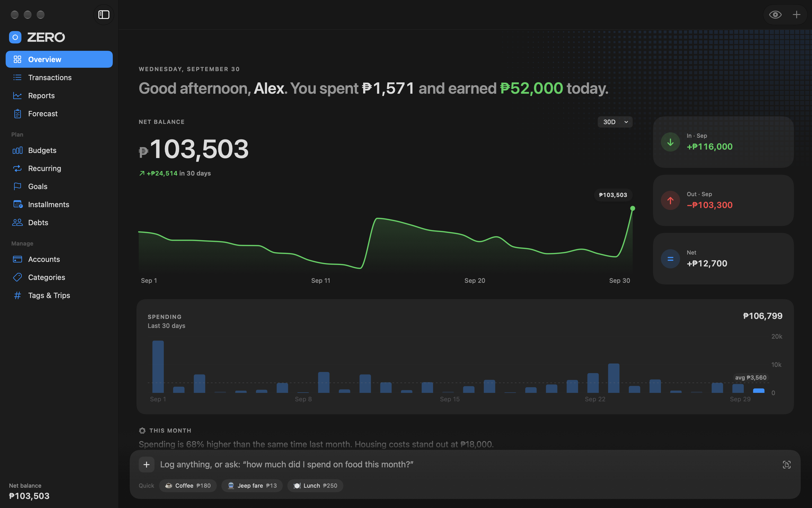Screen dimensions: 812x508
Task: Click the highlighted last spending bar
Action: click(759, 390)
